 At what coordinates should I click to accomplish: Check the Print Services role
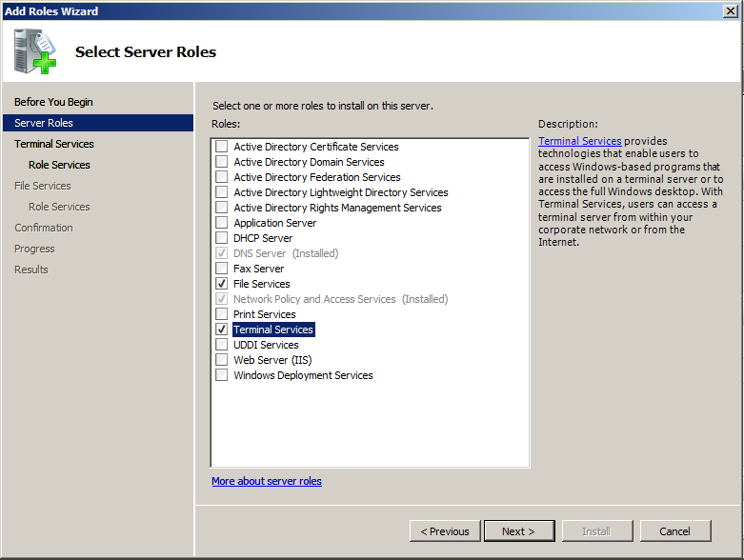point(222,314)
